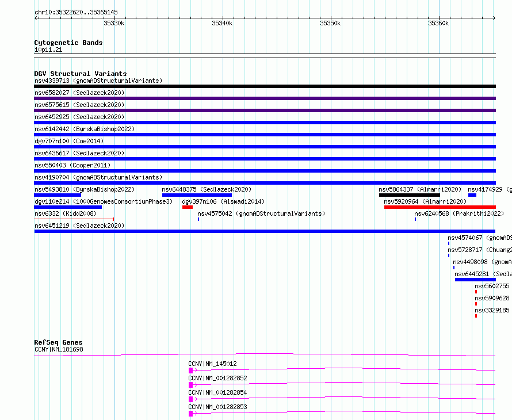This screenshot has width=512, height=420.
Task: Click blue bar under nsv6445281
Action: click(475, 280)
